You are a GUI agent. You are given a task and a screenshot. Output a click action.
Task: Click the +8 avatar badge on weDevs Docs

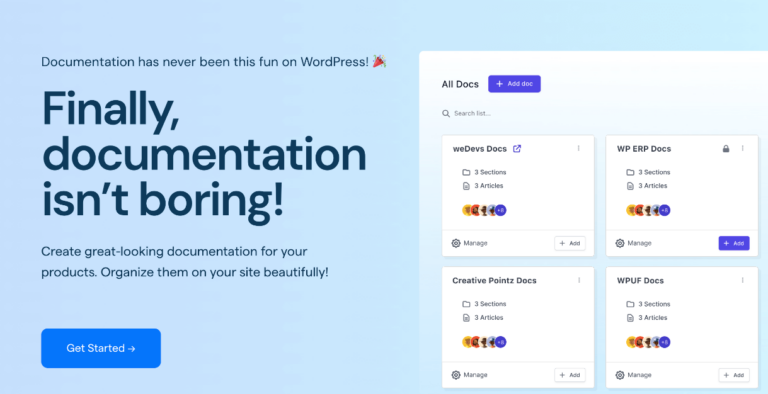(500, 210)
